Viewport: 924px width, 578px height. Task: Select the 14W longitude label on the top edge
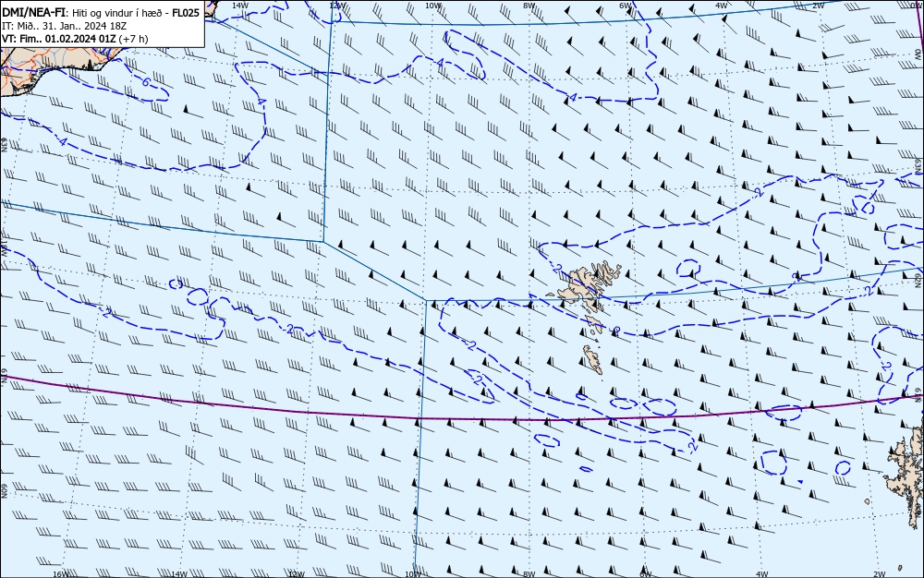pos(240,5)
